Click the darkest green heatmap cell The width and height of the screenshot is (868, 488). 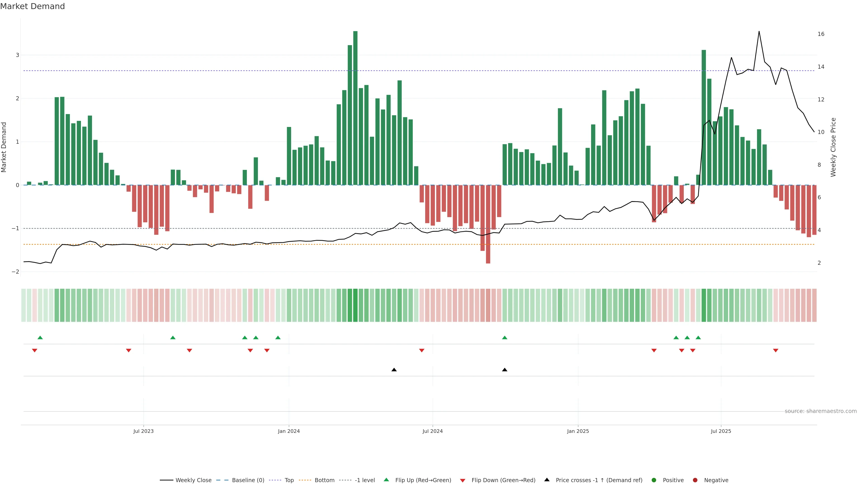click(x=355, y=305)
